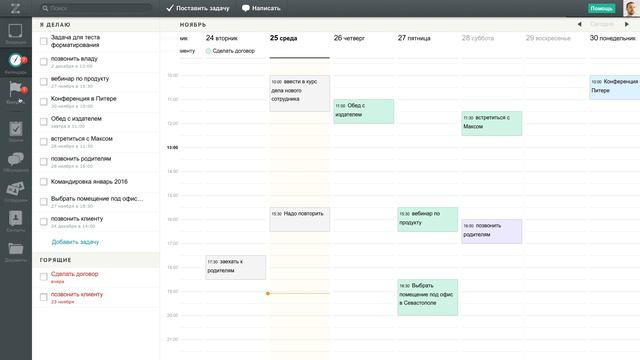Open the tasks checkmark icon in the sidebar

click(16, 129)
